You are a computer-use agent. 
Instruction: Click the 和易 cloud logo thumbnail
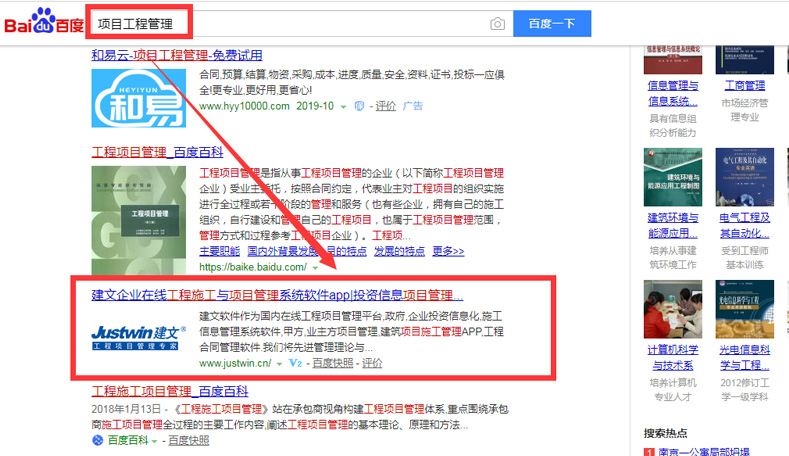click(138, 98)
